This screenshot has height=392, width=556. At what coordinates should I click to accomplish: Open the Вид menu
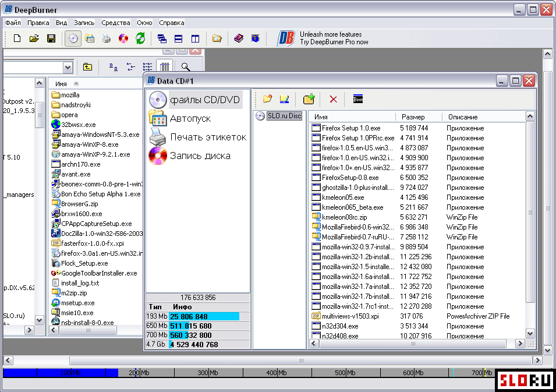point(61,23)
